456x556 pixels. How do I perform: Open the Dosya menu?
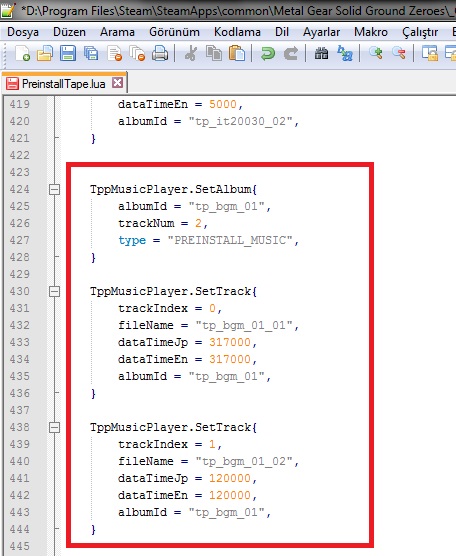pos(23,32)
